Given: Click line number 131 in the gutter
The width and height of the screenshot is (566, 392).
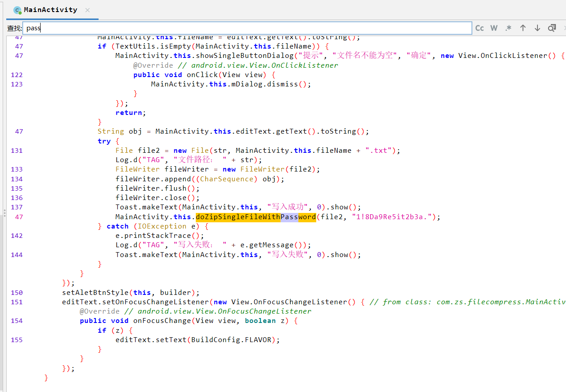Looking at the screenshot, I should pyautogui.click(x=17, y=151).
